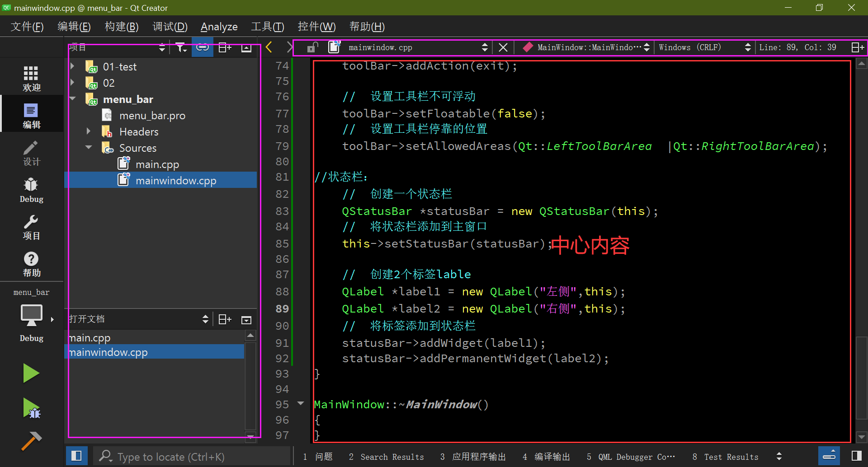Open the 文件(F) menu

tap(27, 27)
